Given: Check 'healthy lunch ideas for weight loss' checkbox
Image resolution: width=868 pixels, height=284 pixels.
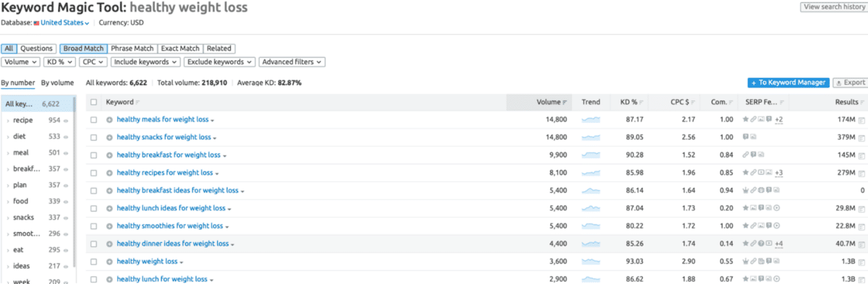Looking at the screenshot, I should point(93,209).
